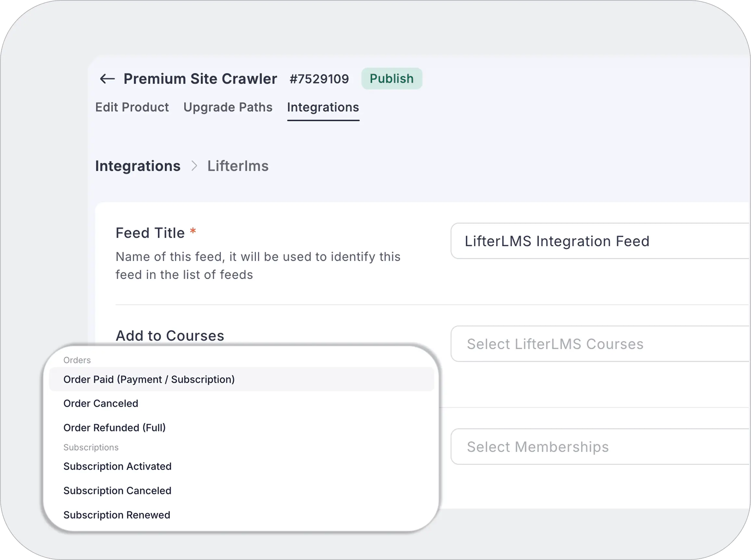This screenshot has height=560, width=751.
Task: Click the breadcrumb chevron after Integrations
Action: (x=194, y=166)
